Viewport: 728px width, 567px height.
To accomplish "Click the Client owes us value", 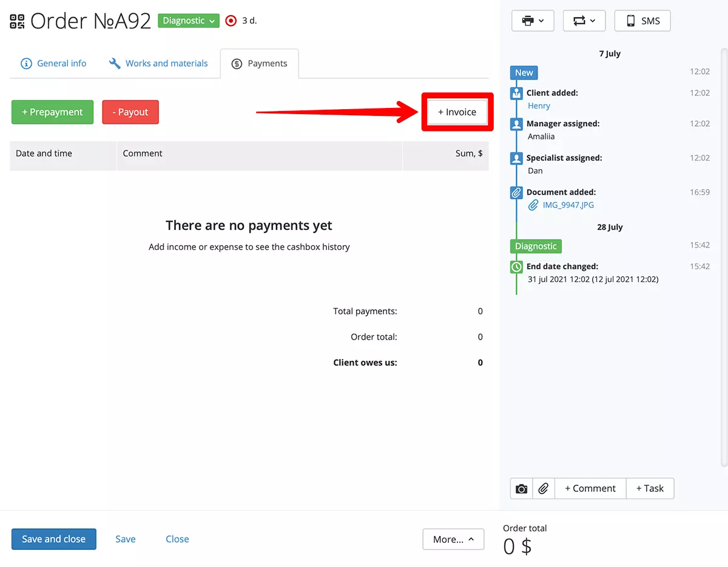I will pos(480,363).
